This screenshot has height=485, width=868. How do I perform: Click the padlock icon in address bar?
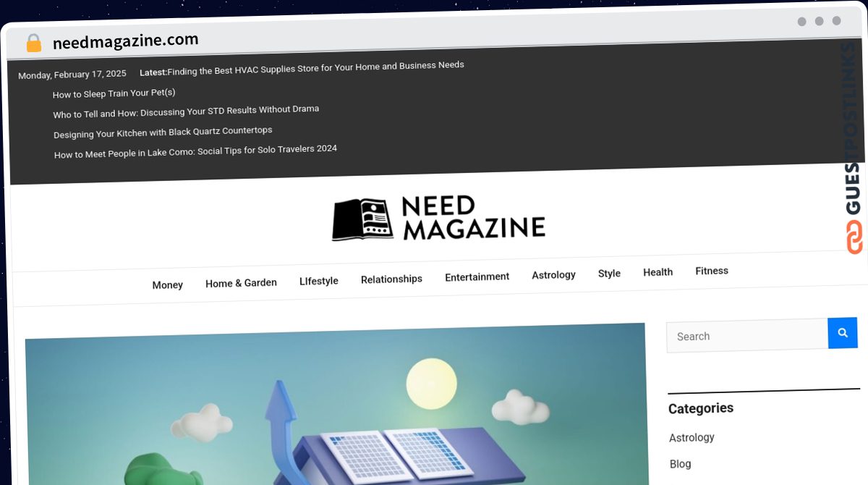click(33, 43)
